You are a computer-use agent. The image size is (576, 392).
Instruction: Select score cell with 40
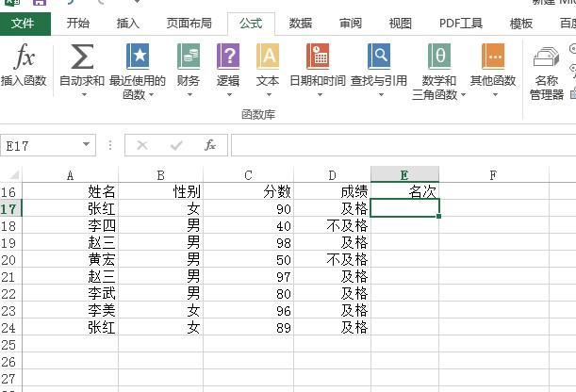[248, 225]
